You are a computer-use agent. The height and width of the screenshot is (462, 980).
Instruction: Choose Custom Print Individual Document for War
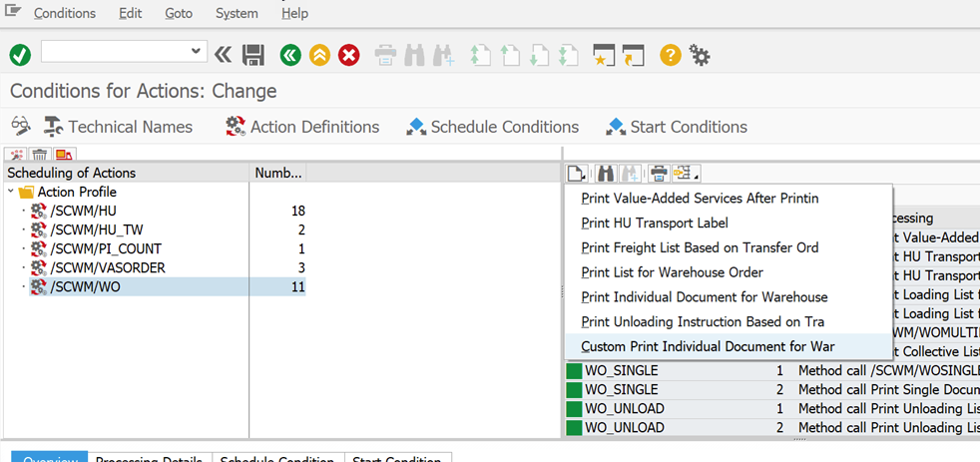[729, 346]
